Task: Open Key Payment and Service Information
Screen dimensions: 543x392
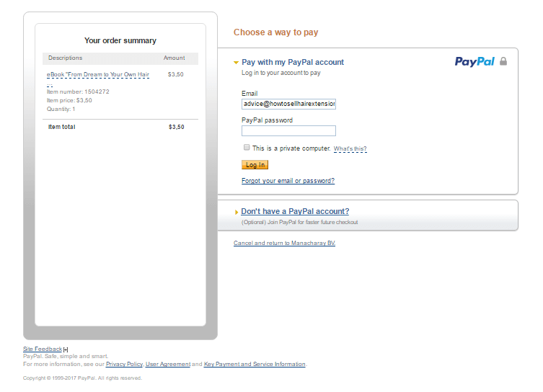Action: click(255, 364)
